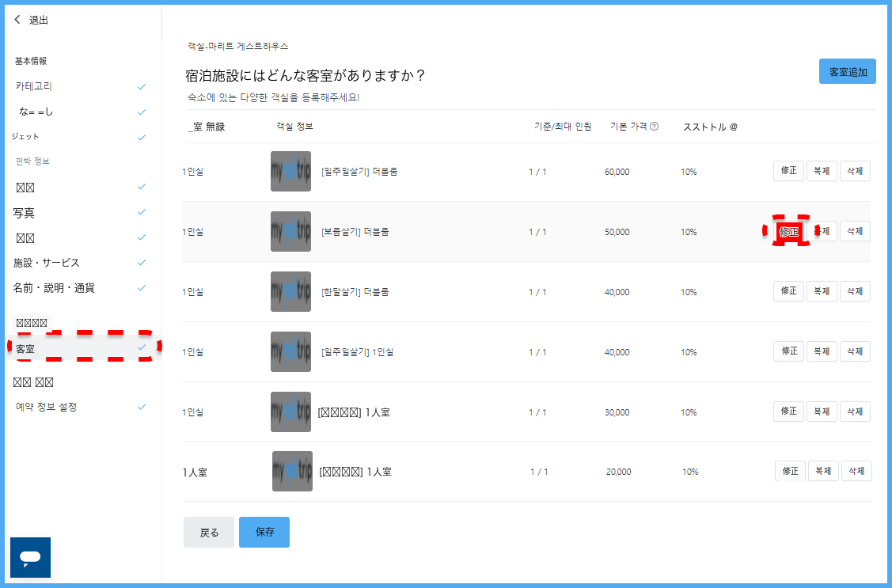
Task: Click 복제 for [일주일살기] 1인실 row
Action: (x=822, y=351)
